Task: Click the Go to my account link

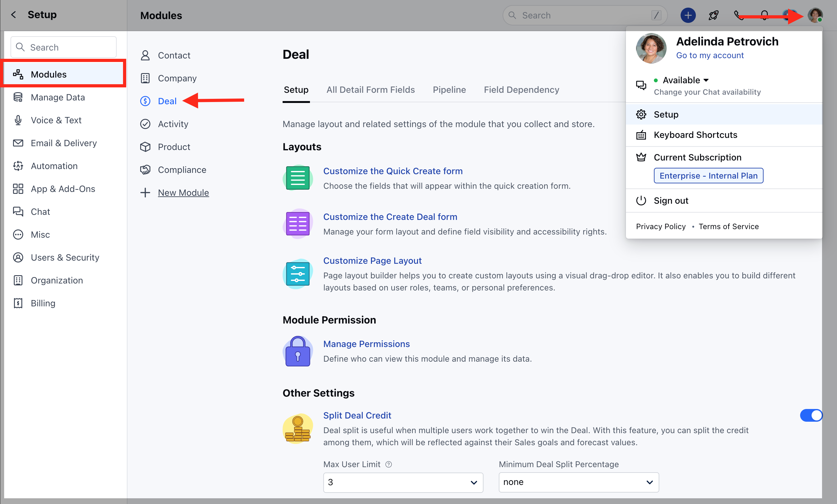Action: (710, 55)
